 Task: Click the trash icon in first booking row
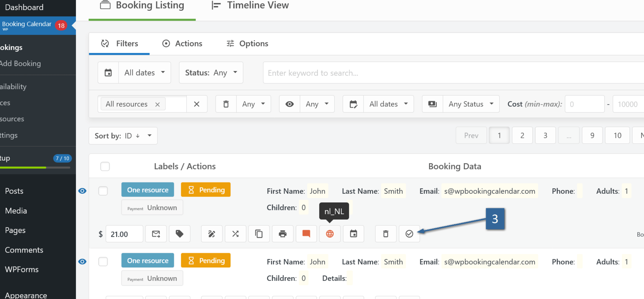click(386, 234)
